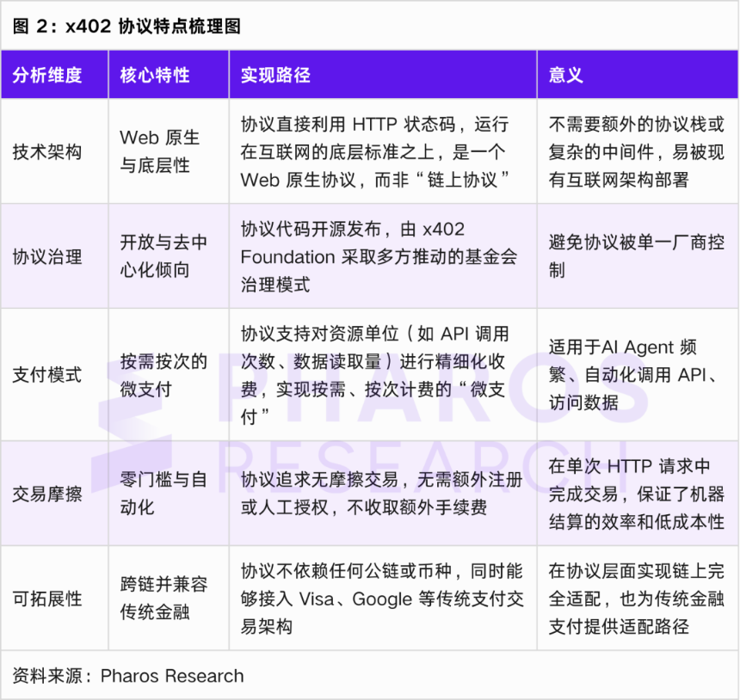Click the 跨链并兼容传统金融 cell

pos(163,599)
